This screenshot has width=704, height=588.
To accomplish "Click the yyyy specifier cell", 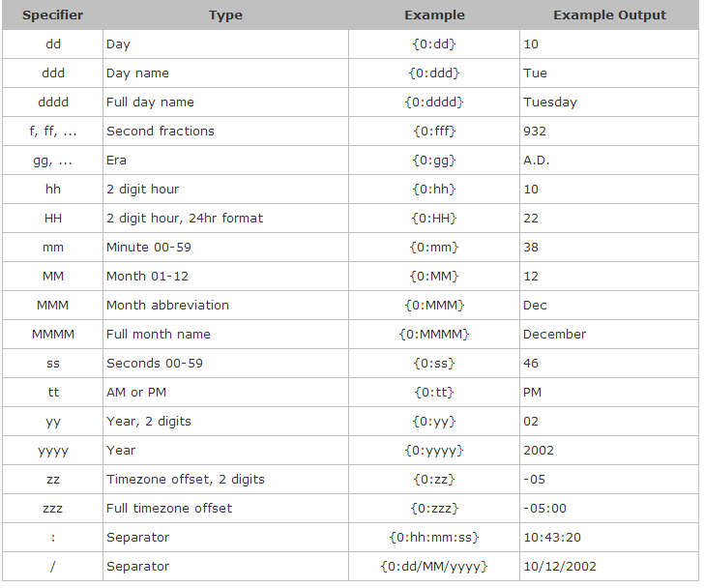I will point(52,451).
